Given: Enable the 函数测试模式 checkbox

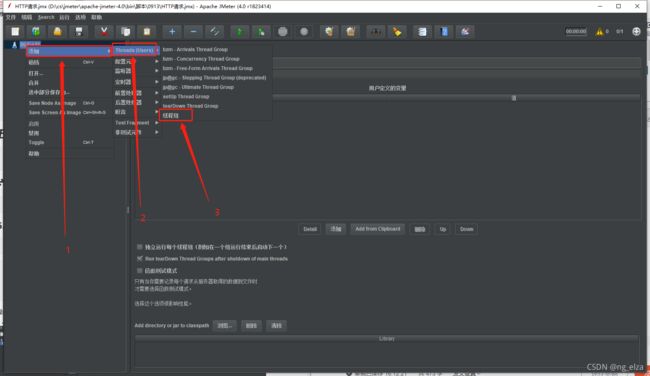Looking at the screenshot, I should 140,270.
